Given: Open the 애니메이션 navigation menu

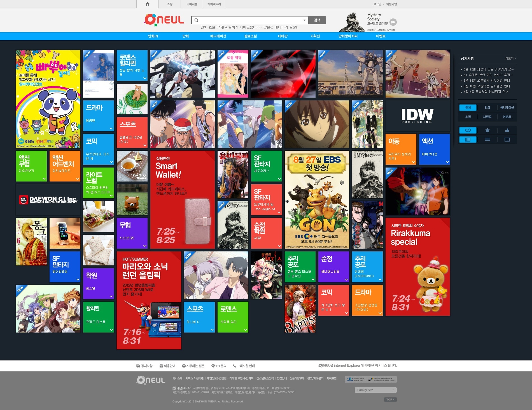Looking at the screenshot, I should (218, 36).
